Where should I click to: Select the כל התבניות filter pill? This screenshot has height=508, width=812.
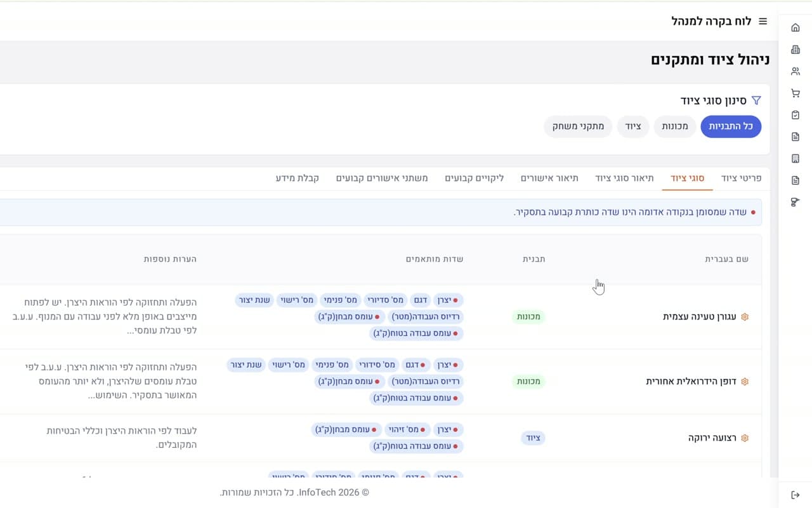pos(731,126)
